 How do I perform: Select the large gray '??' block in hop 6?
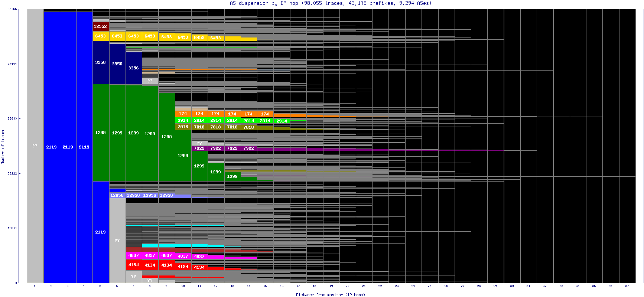(117, 241)
